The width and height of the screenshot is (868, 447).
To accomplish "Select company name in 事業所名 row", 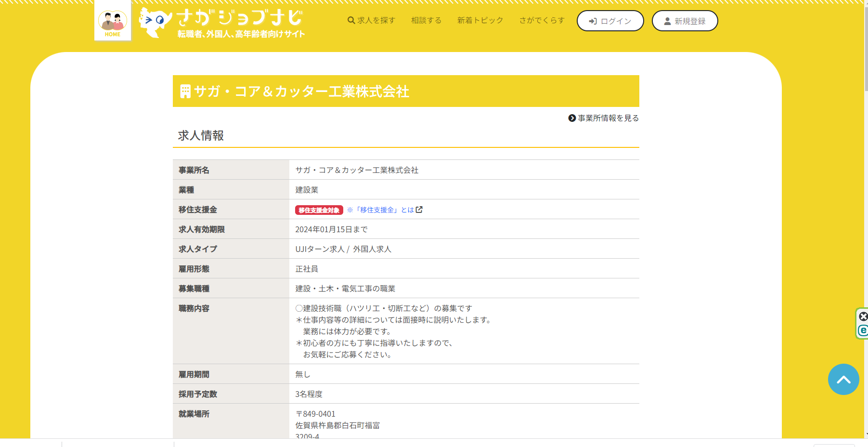I will click(x=357, y=170).
